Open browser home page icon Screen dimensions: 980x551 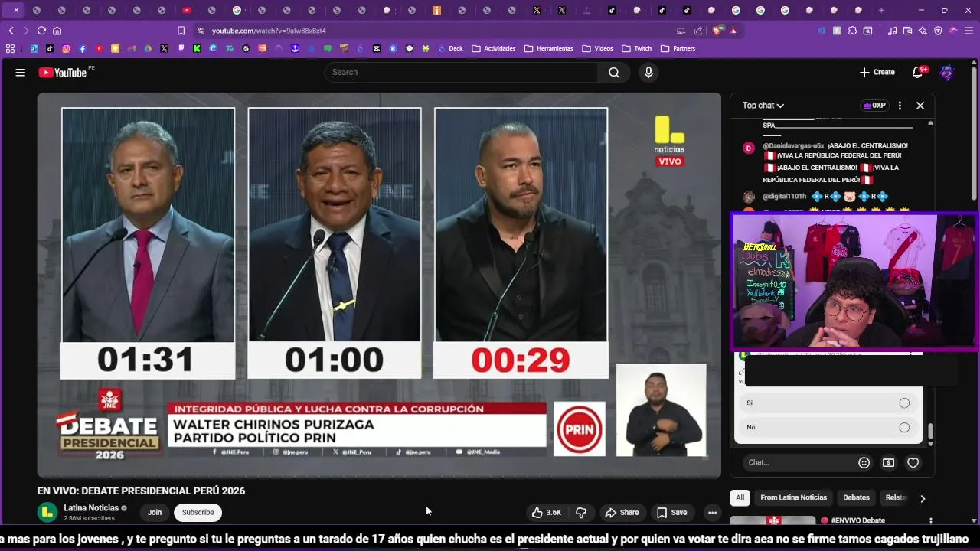point(57,31)
